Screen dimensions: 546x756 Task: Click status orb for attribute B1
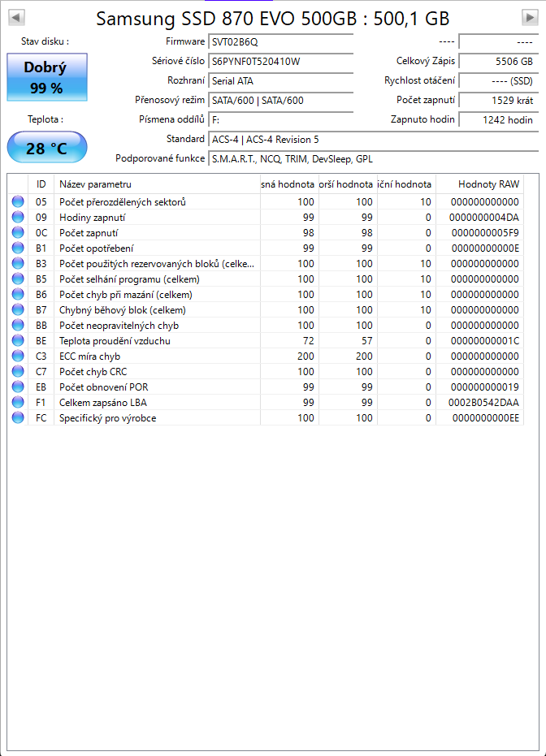click(x=18, y=248)
